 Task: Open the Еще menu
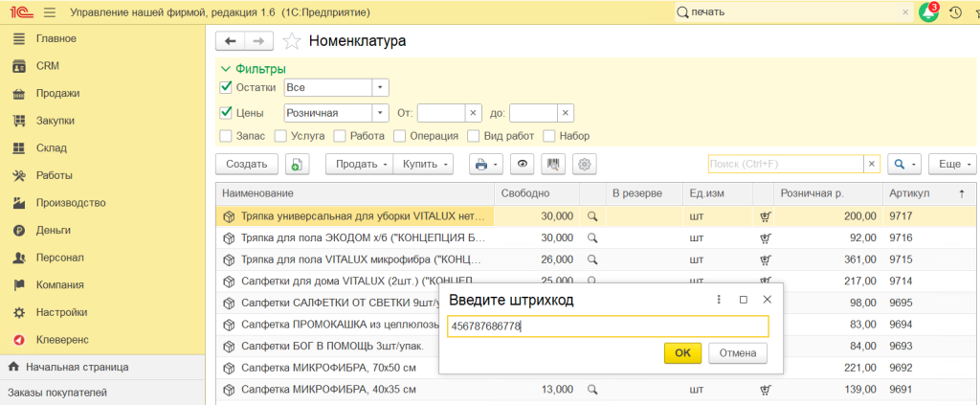click(x=952, y=165)
